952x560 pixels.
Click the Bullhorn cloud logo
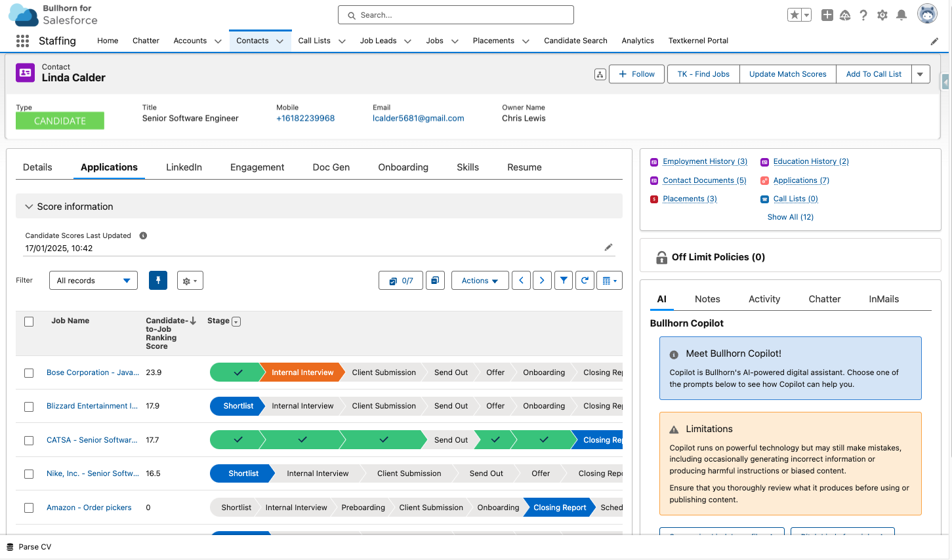point(24,14)
